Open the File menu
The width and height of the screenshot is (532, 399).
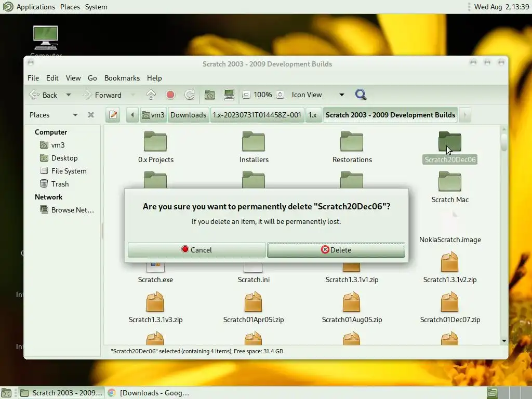(x=33, y=78)
